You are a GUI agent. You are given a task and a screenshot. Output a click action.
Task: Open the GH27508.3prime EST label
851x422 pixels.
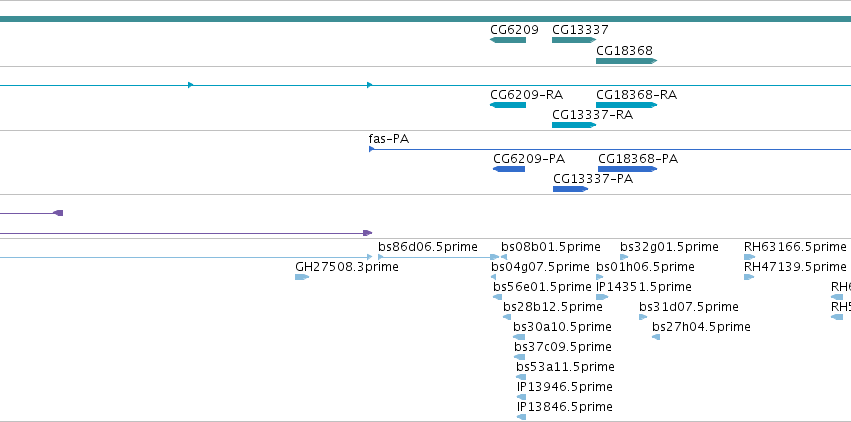coord(347,267)
